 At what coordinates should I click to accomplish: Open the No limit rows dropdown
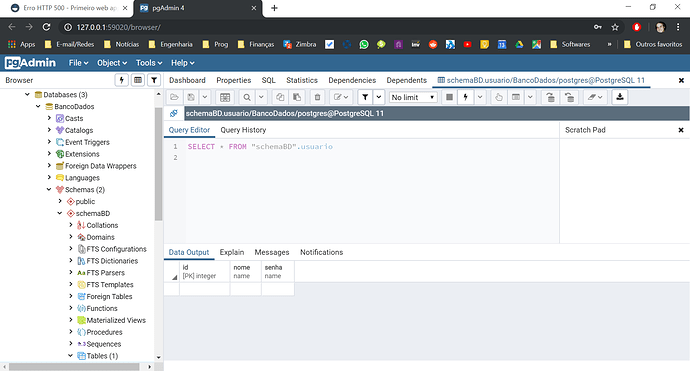click(413, 97)
